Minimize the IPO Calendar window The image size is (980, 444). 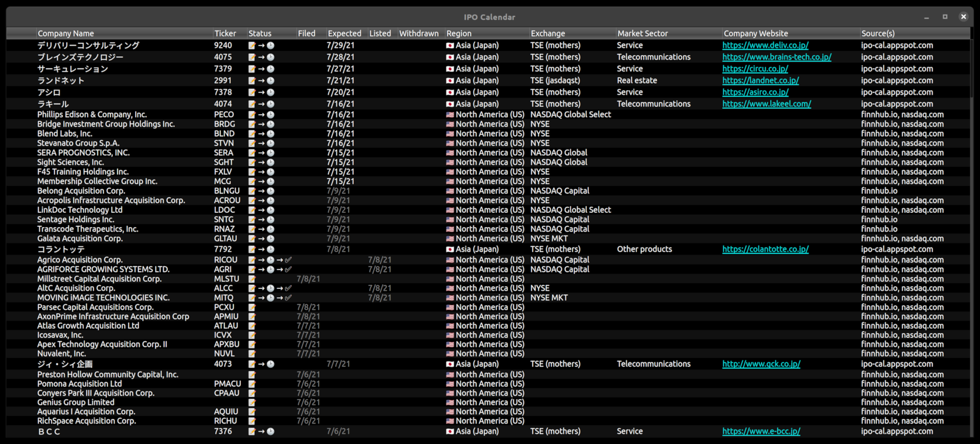[926, 17]
